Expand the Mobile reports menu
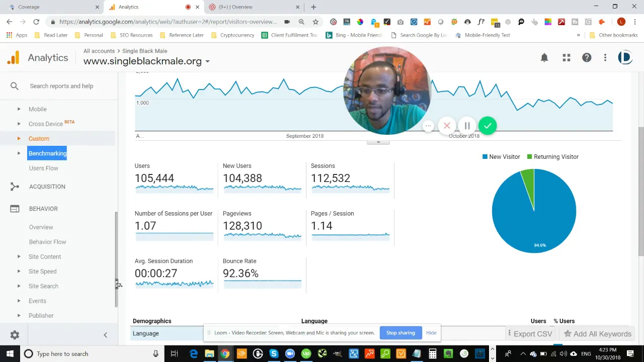The image size is (644, 362). [19, 109]
